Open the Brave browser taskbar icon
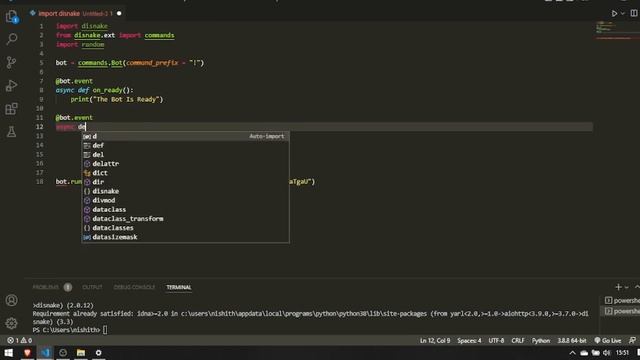 [x=27, y=353]
